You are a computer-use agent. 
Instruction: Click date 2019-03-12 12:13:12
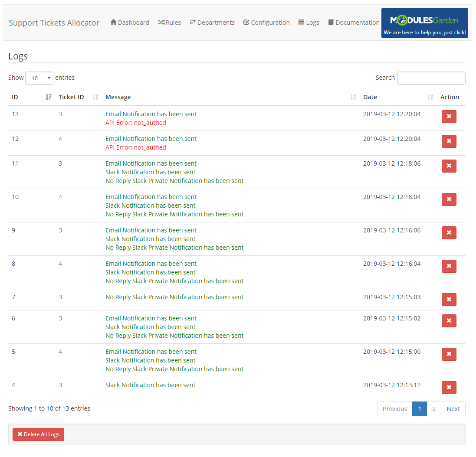[392, 385]
